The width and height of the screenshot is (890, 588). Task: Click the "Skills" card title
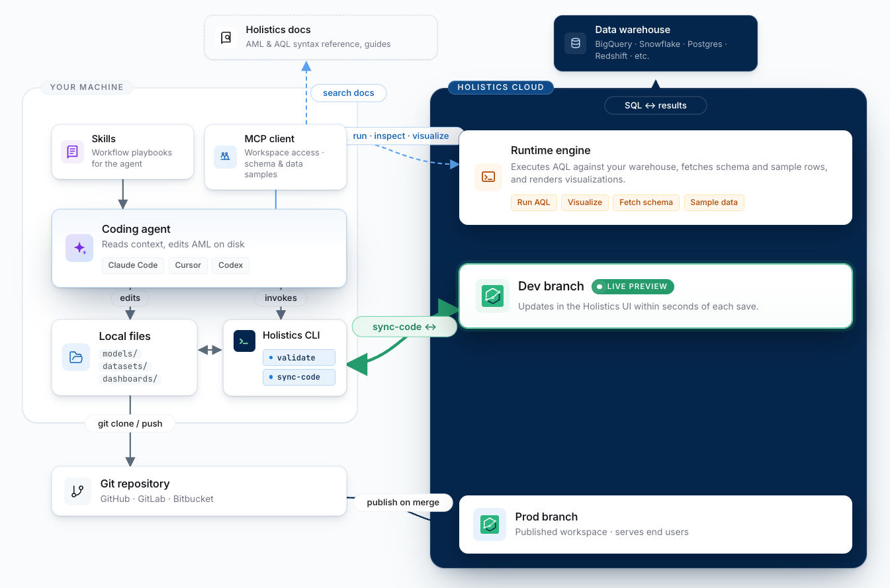[x=104, y=139]
